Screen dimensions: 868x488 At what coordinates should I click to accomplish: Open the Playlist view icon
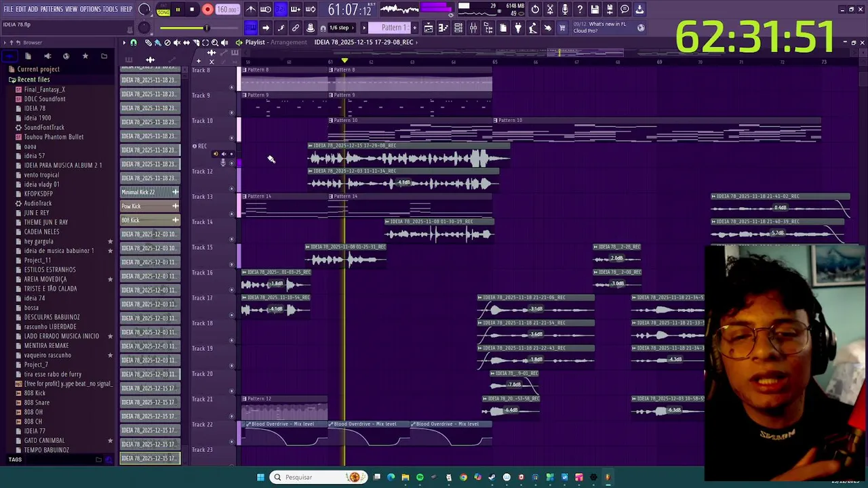coord(429,28)
